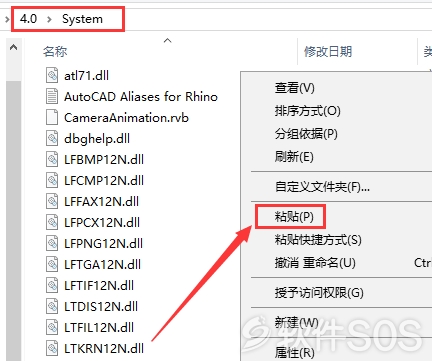Click the System breadcrumb in address bar
The height and width of the screenshot is (361, 432).
click(x=82, y=19)
